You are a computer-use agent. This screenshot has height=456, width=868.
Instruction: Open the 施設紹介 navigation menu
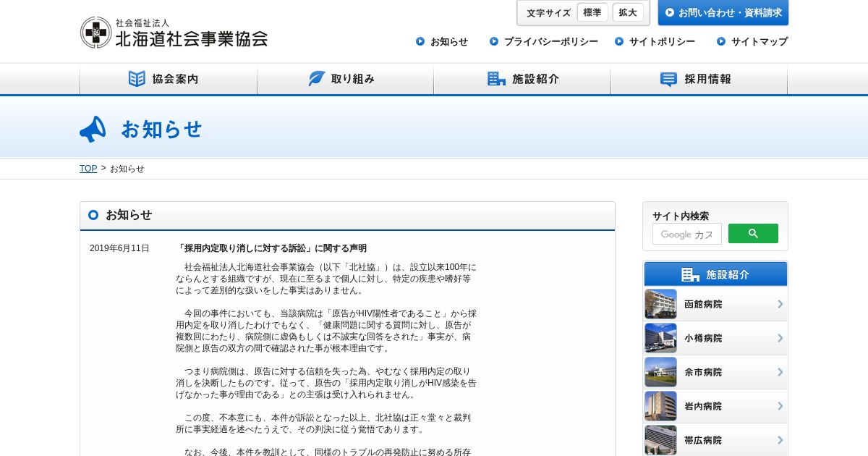pos(522,79)
